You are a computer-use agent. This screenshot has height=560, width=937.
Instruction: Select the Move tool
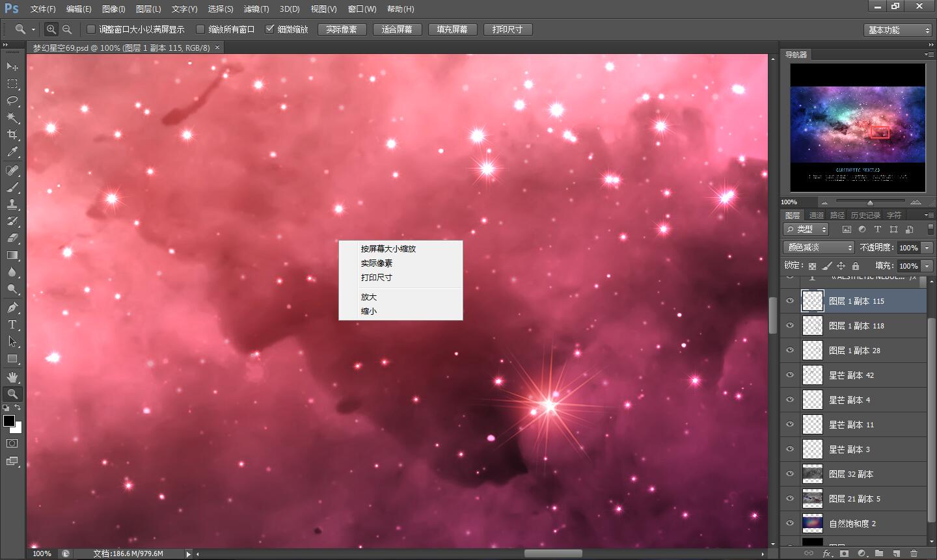coord(12,66)
